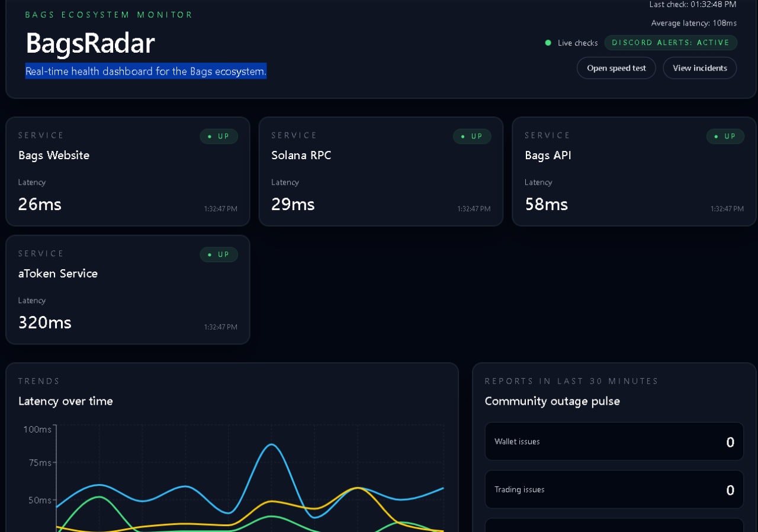The image size is (758, 532).
Task: Click the Wallet issues count of 0
Action: point(730,442)
